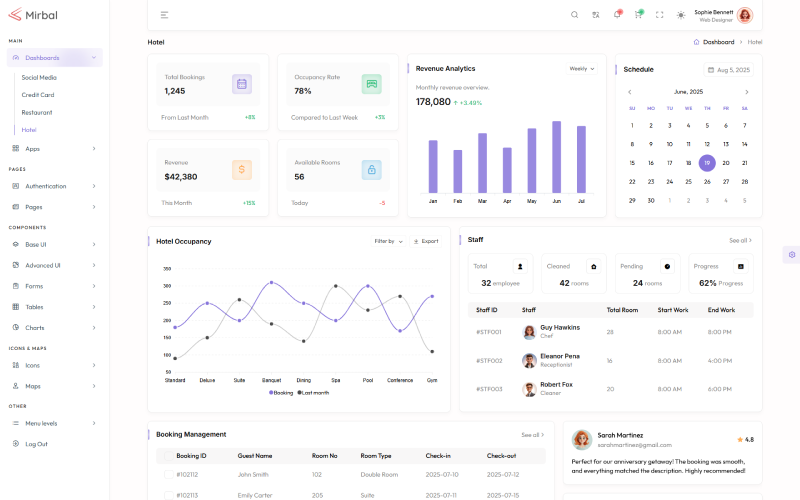Go to next month in calendar
Image resolution: width=800 pixels, height=500 pixels.
[746, 92]
